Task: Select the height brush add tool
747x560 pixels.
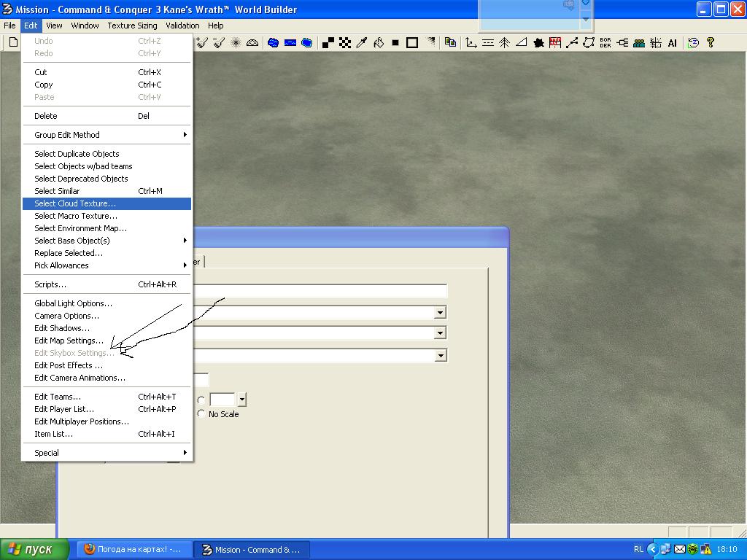Action: pos(202,43)
